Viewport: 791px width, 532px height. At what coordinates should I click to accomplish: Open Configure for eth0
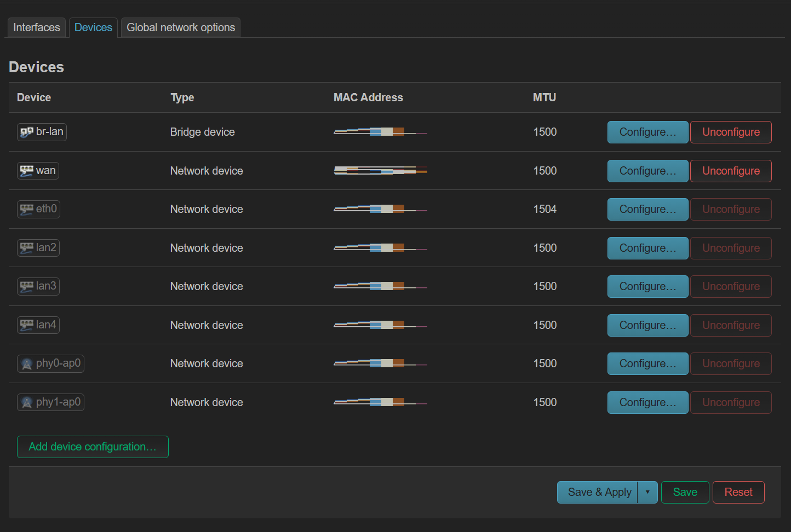(x=647, y=209)
